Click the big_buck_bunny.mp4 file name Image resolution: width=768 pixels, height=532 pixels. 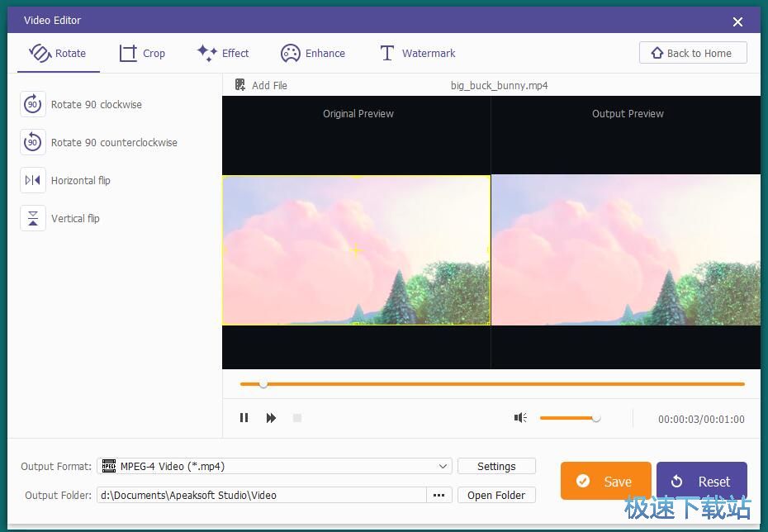499,85
